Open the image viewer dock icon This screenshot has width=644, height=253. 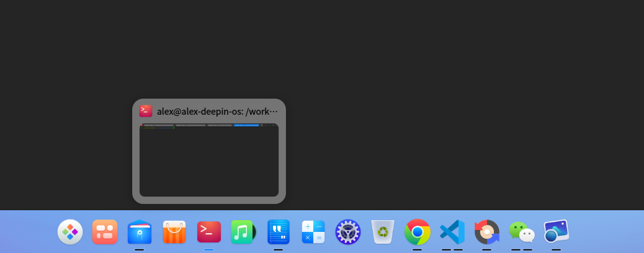[556, 231]
